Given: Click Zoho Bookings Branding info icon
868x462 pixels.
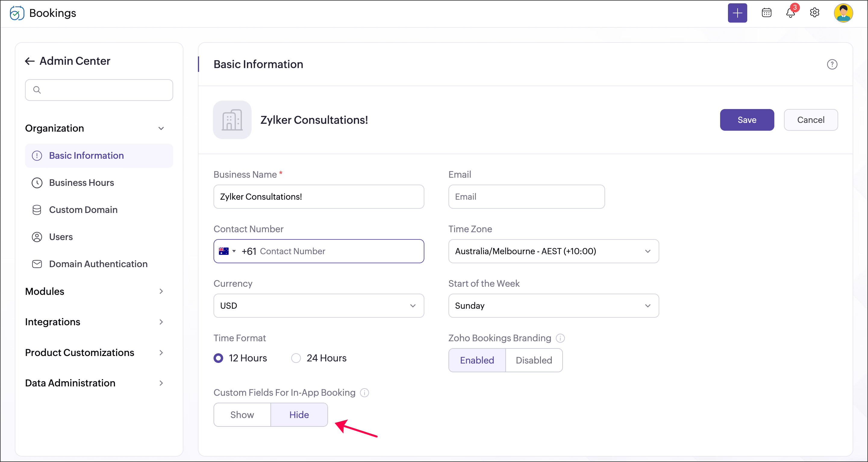Looking at the screenshot, I should click(x=560, y=338).
